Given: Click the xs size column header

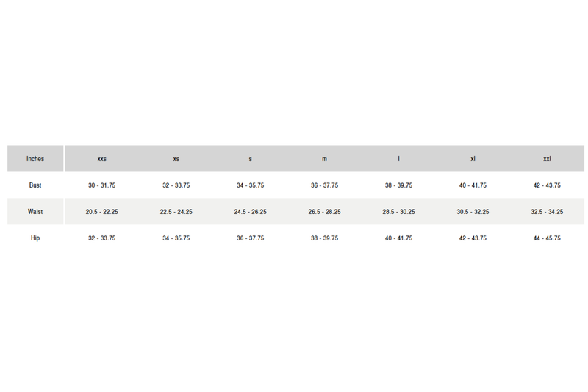Looking at the screenshot, I should pyautogui.click(x=176, y=159).
